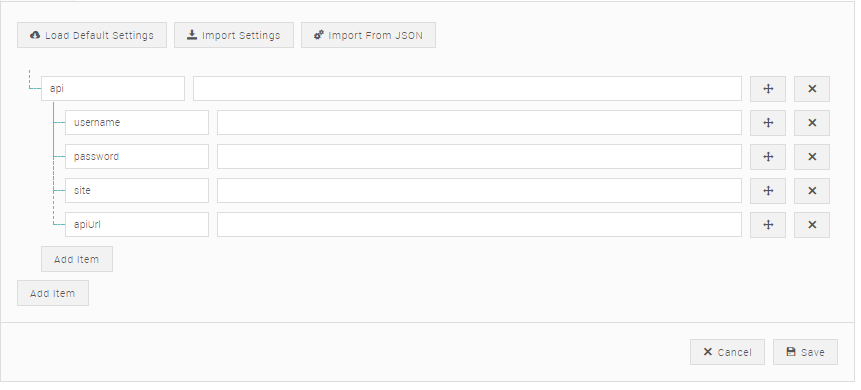Click the outer root-level Add Item button
The height and width of the screenshot is (390, 861).
53,293
